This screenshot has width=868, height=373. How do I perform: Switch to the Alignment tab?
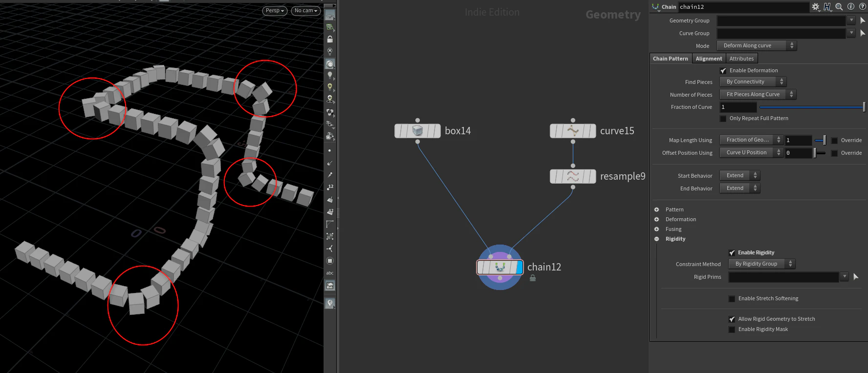click(x=709, y=59)
